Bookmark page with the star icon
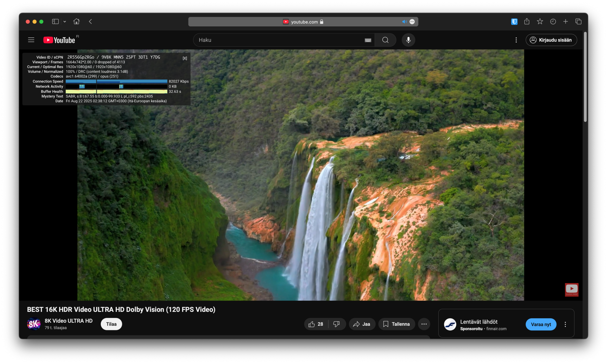 coord(540,22)
